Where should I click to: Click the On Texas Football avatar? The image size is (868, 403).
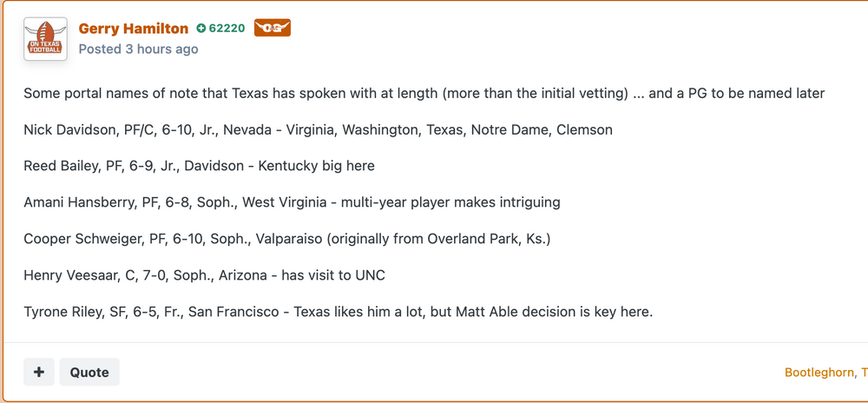coord(45,39)
